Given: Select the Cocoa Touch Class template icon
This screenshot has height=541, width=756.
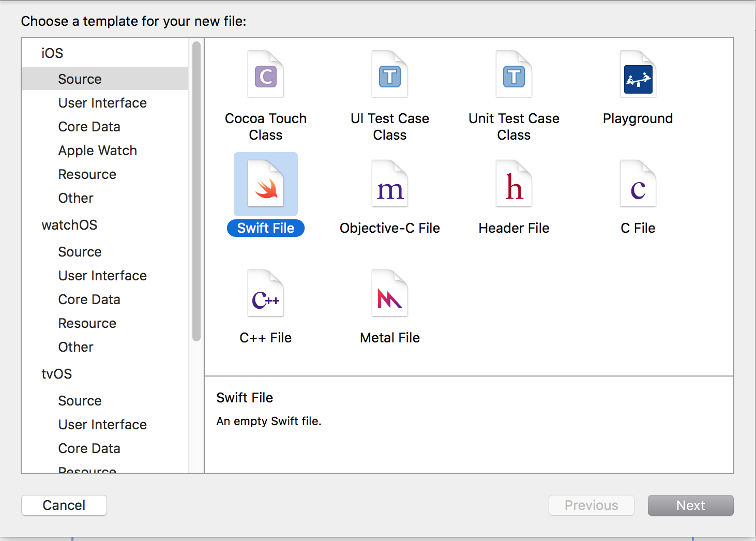Looking at the screenshot, I should click(x=266, y=74).
